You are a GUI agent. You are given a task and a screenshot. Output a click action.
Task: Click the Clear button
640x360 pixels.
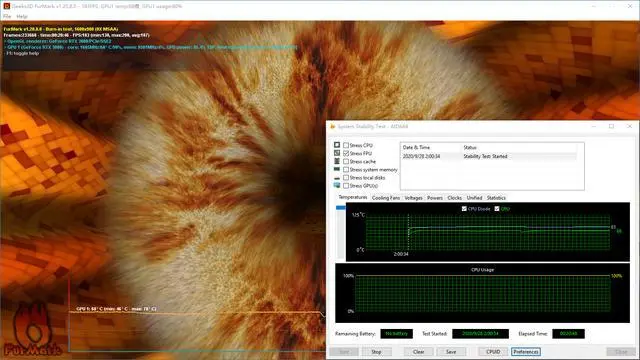[418, 352]
